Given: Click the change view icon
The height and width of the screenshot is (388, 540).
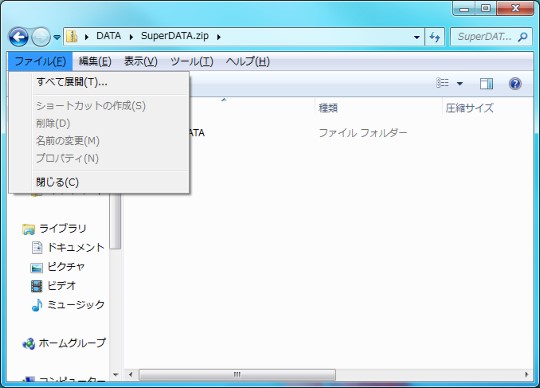Looking at the screenshot, I should (x=443, y=83).
